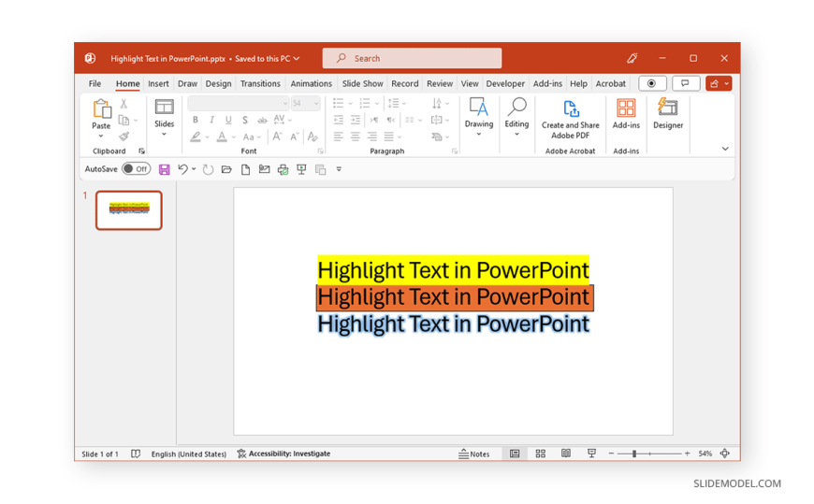
Task: Switch to Slide Sorter view
Action: click(541, 454)
